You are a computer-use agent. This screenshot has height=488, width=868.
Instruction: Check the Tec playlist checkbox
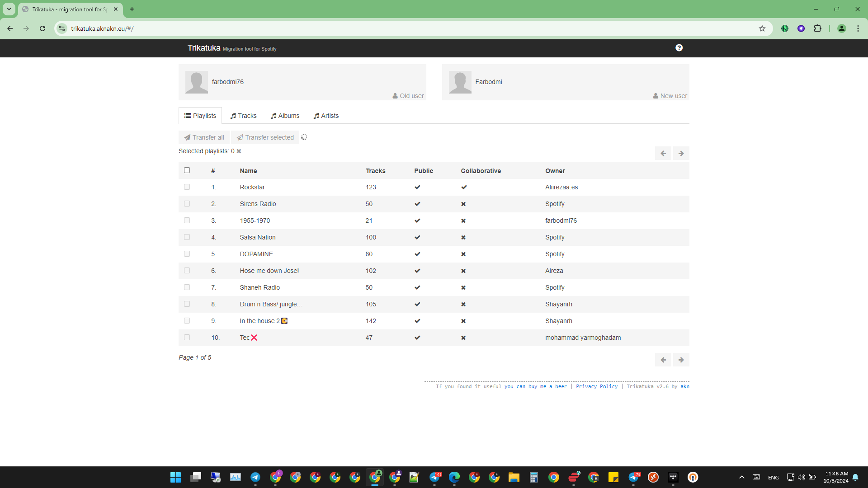[187, 338]
